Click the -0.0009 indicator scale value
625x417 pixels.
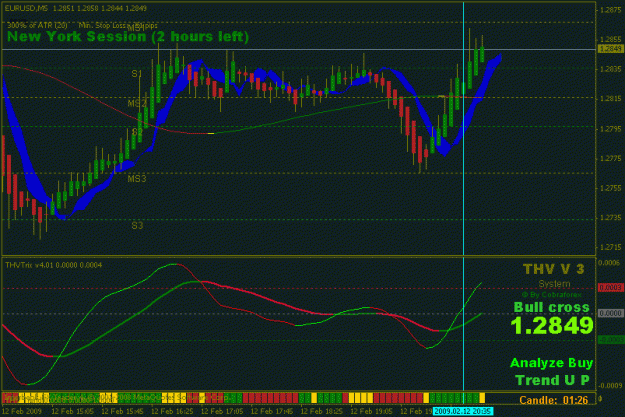(x=611, y=386)
